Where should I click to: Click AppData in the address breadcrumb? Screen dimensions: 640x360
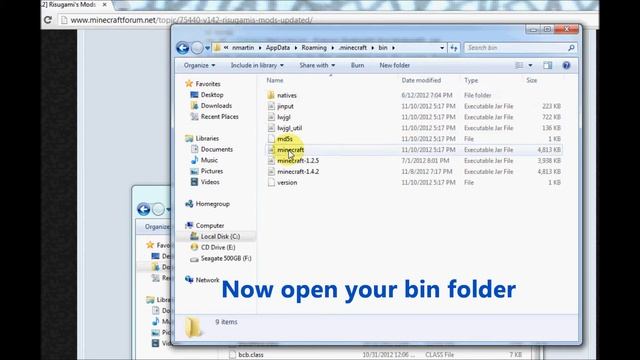[278, 48]
